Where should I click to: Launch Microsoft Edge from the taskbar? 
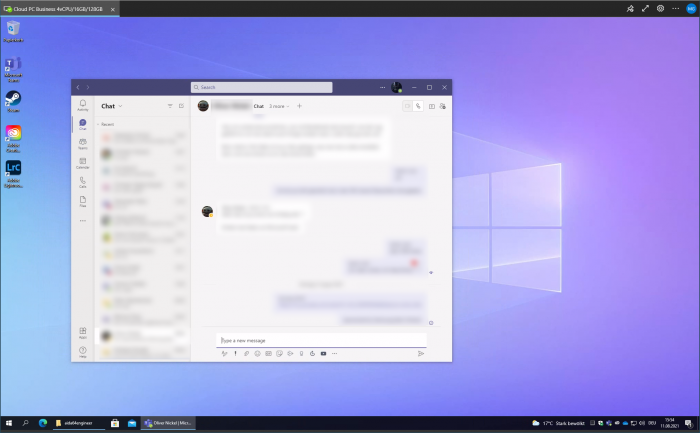click(x=43, y=423)
